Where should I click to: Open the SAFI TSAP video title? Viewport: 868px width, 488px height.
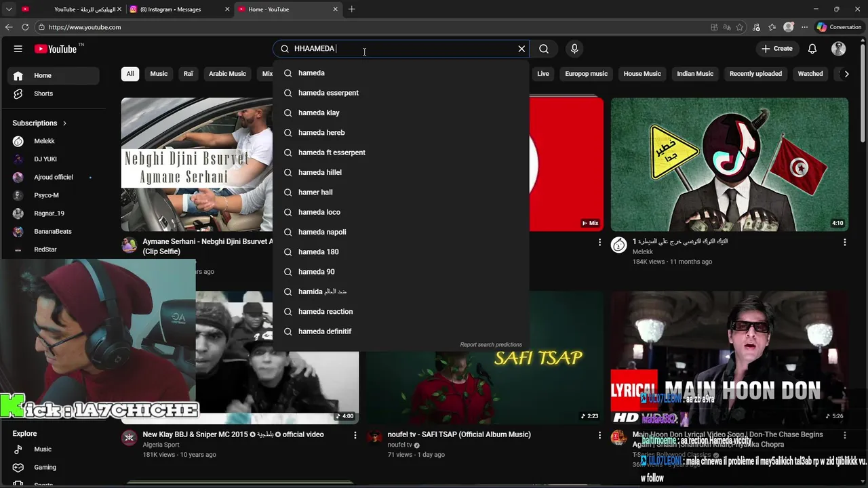459,434
